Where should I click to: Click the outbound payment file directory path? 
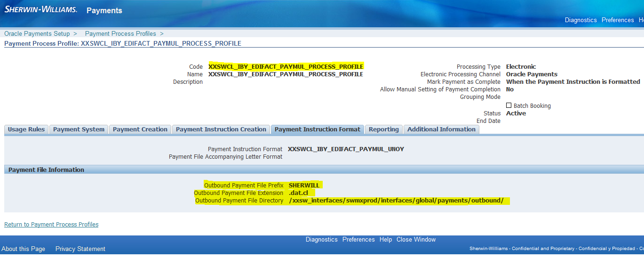click(396, 201)
